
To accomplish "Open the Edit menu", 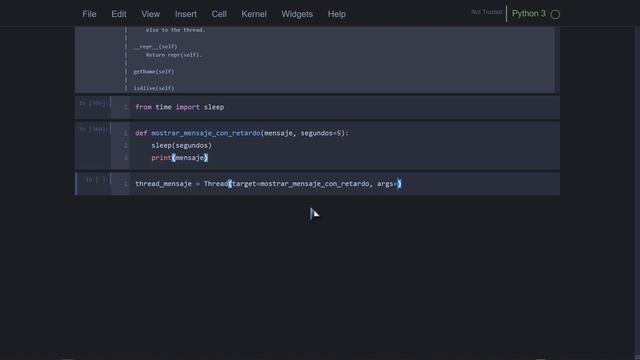I will tap(119, 14).
